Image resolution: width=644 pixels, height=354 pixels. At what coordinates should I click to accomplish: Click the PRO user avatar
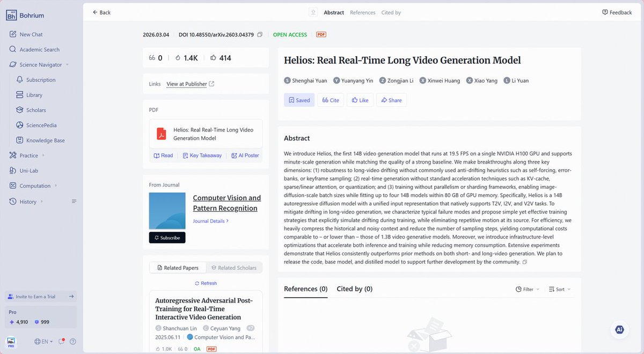pyautogui.click(x=11, y=342)
